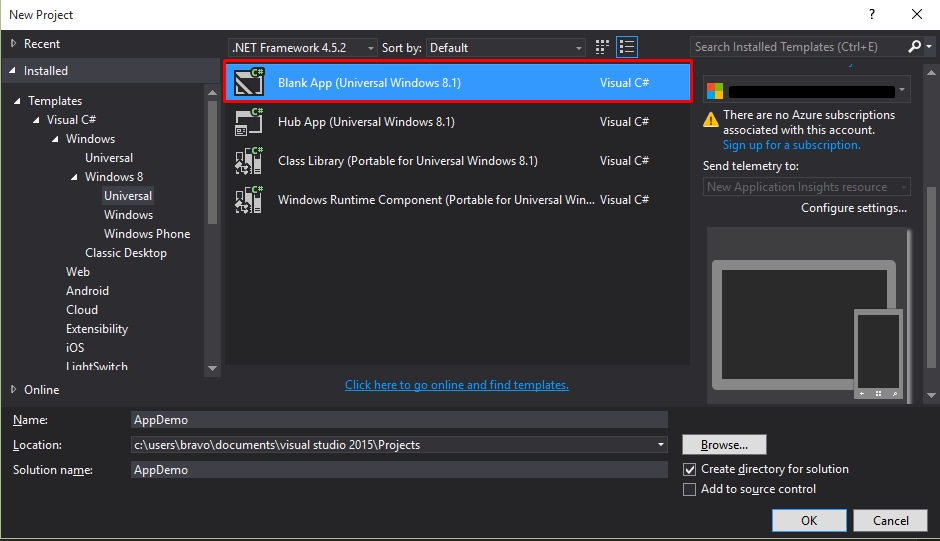
Task: Select the Extensibility category
Action: 97,329
